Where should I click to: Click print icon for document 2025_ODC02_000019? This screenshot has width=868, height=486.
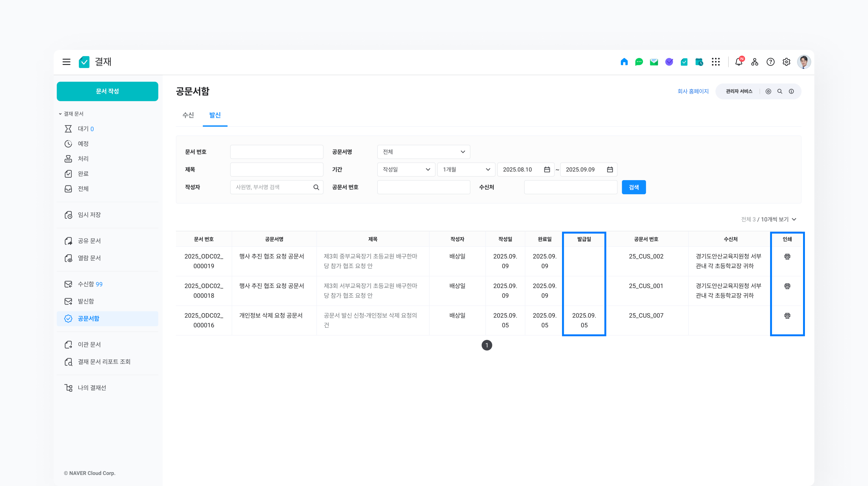pyautogui.click(x=787, y=257)
